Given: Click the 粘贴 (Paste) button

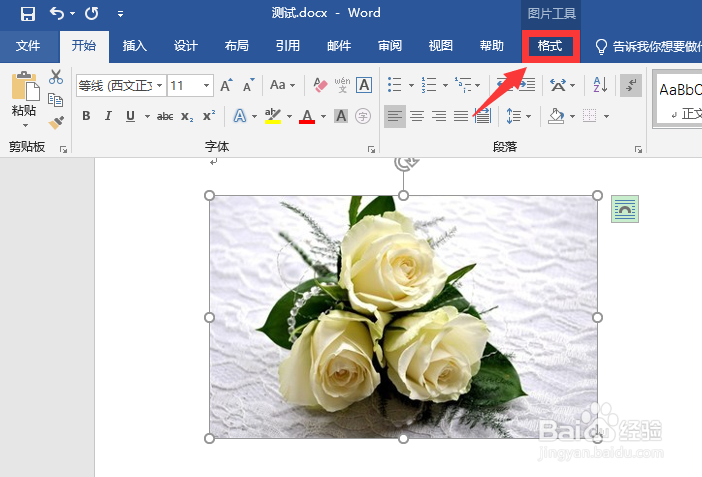Looking at the screenshot, I should pyautogui.click(x=24, y=94).
